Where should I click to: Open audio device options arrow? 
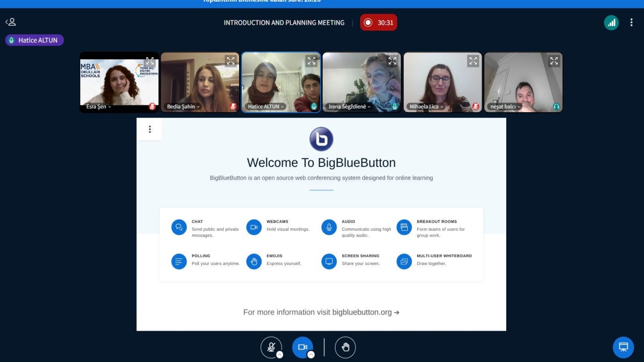[279, 355]
